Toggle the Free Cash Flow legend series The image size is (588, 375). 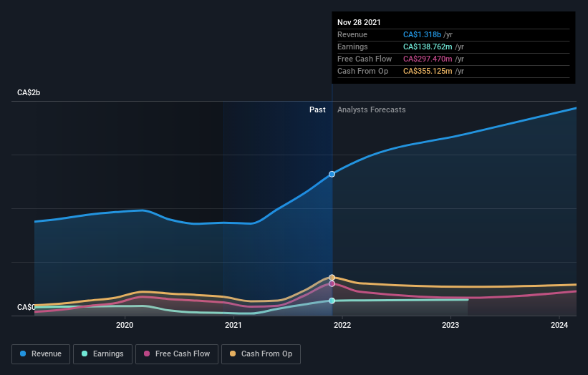coord(177,354)
